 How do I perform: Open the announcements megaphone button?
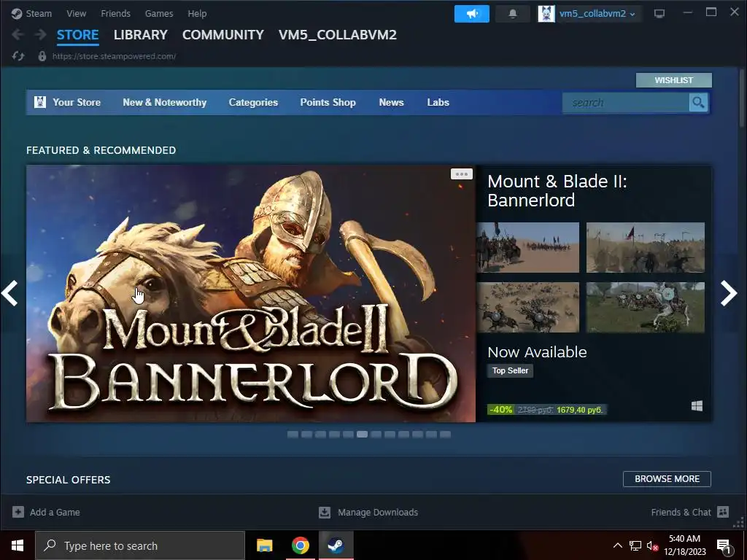(x=472, y=14)
